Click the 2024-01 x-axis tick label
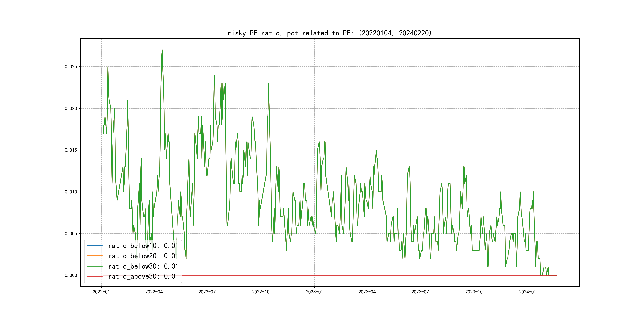This screenshot has height=322, width=644. (528, 292)
